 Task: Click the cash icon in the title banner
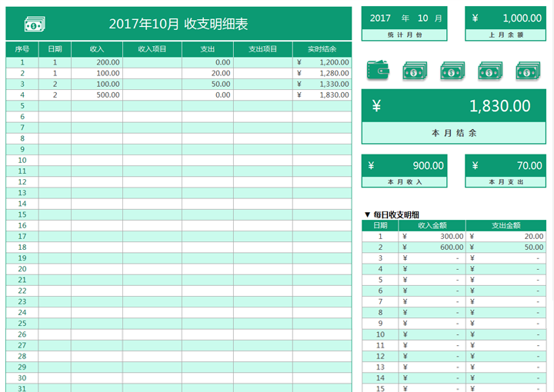[x=34, y=25]
